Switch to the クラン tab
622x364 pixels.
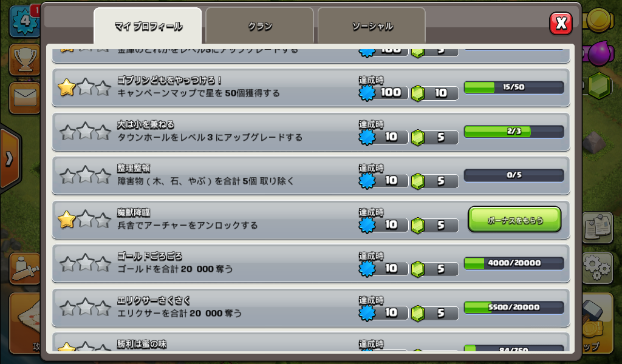(260, 26)
